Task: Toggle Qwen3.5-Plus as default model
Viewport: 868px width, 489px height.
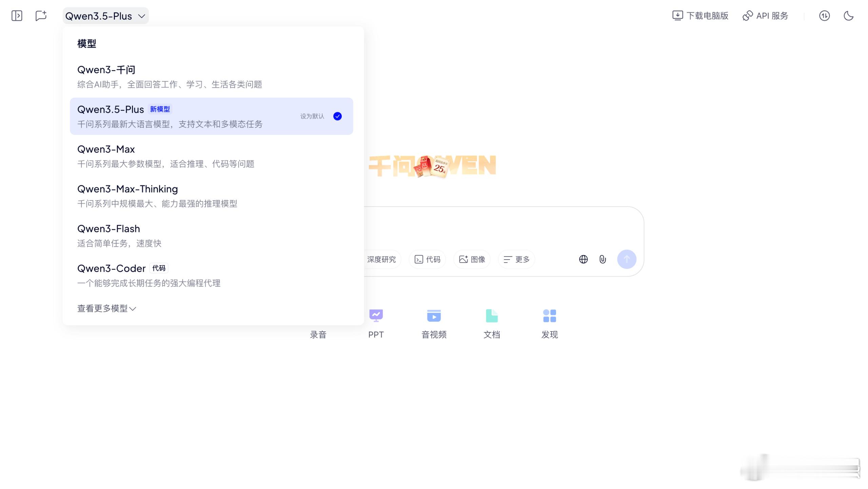Action: (x=337, y=116)
